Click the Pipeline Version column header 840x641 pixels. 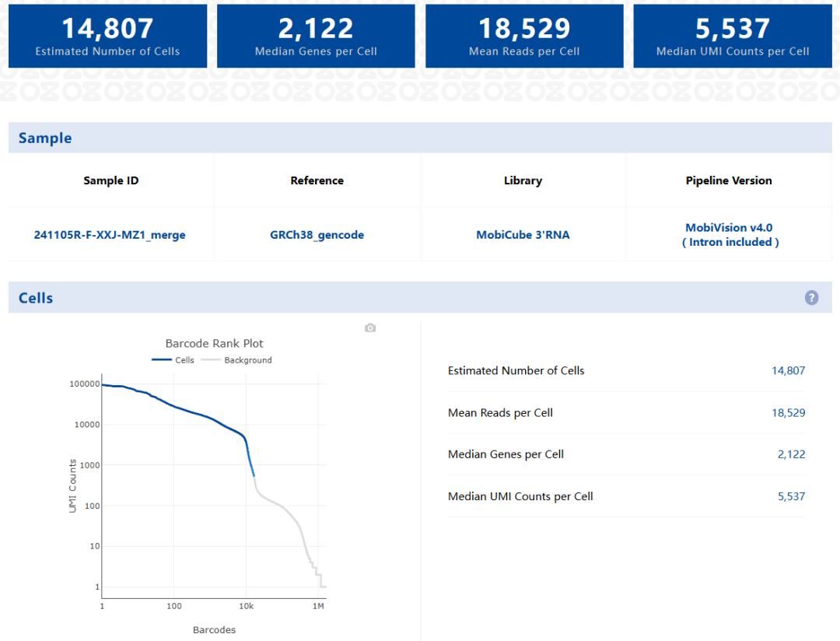[729, 180]
